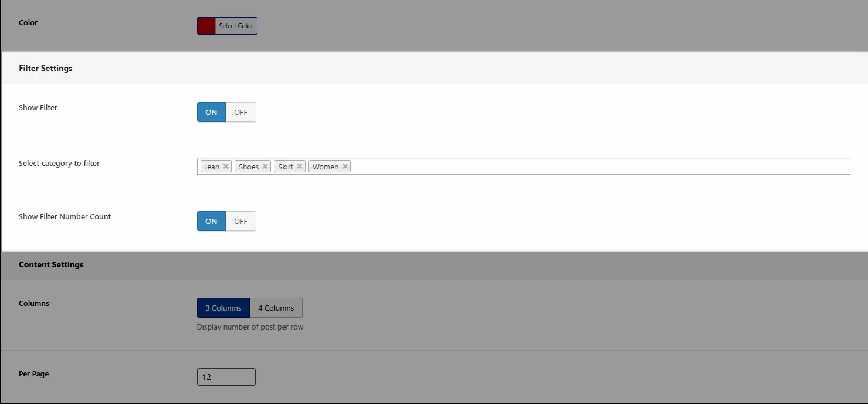Click the 'Display number of post per row' hint

point(250,327)
